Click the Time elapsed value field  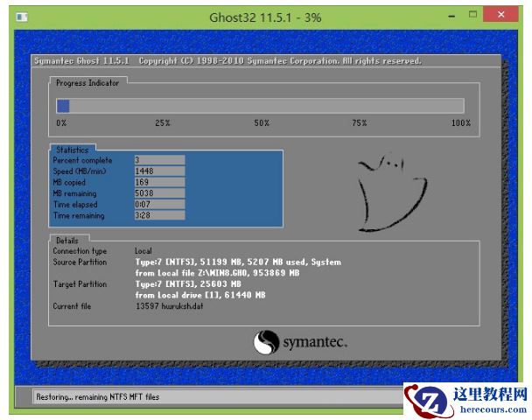(158, 204)
